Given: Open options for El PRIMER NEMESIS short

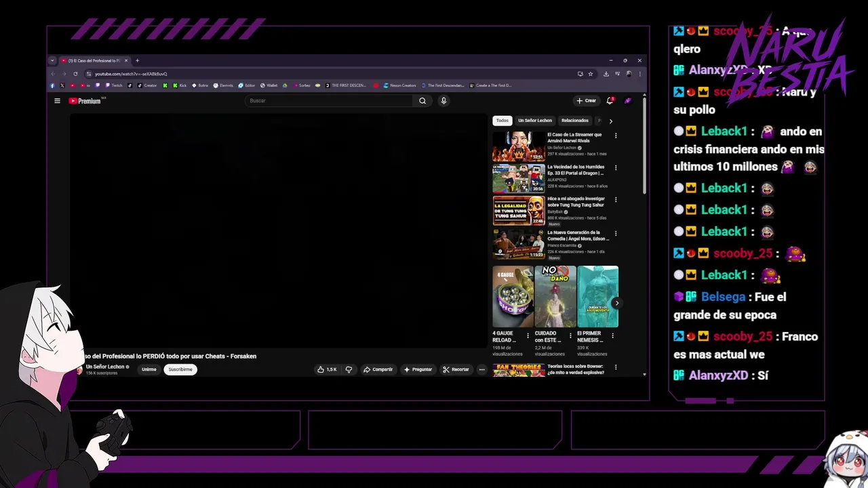Looking at the screenshot, I should pos(612,335).
